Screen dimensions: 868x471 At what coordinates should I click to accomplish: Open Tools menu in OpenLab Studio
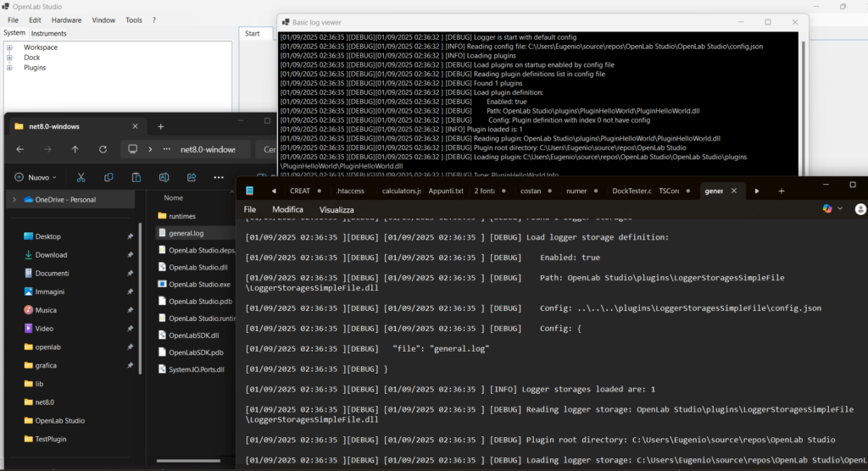[134, 20]
